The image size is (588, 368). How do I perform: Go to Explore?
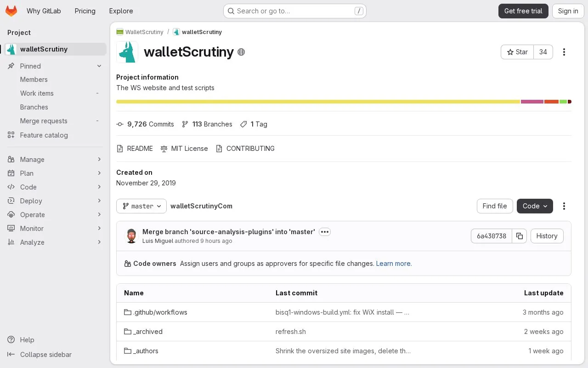point(121,11)
